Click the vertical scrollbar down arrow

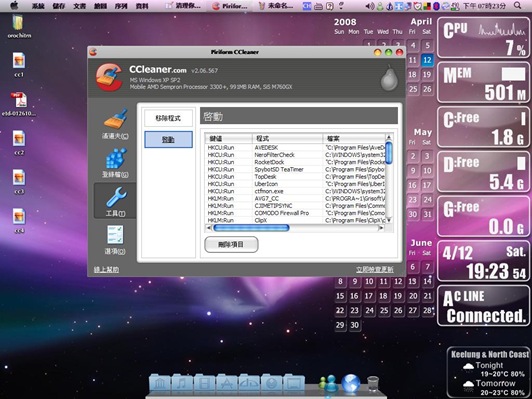pos(389,220)
